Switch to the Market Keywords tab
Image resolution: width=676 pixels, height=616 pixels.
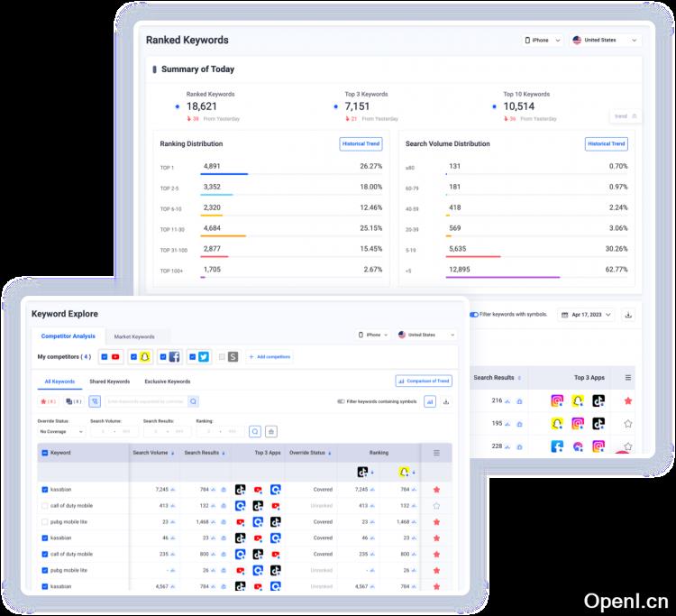133,336
